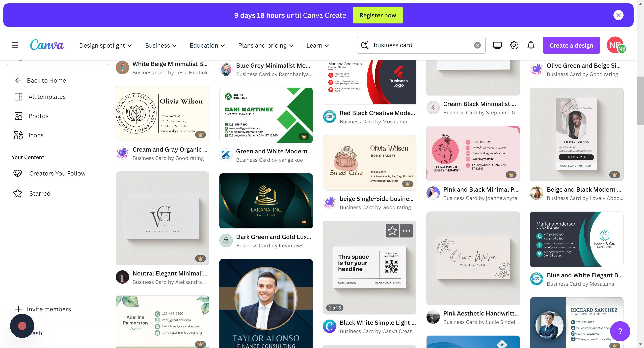Expand the Plans and pricing menu

pos(265,45)
